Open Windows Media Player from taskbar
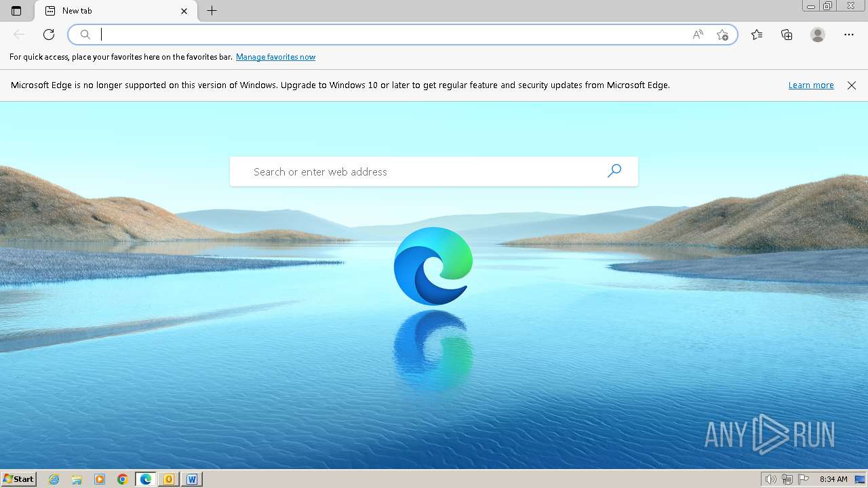 (x=100, y=479)
